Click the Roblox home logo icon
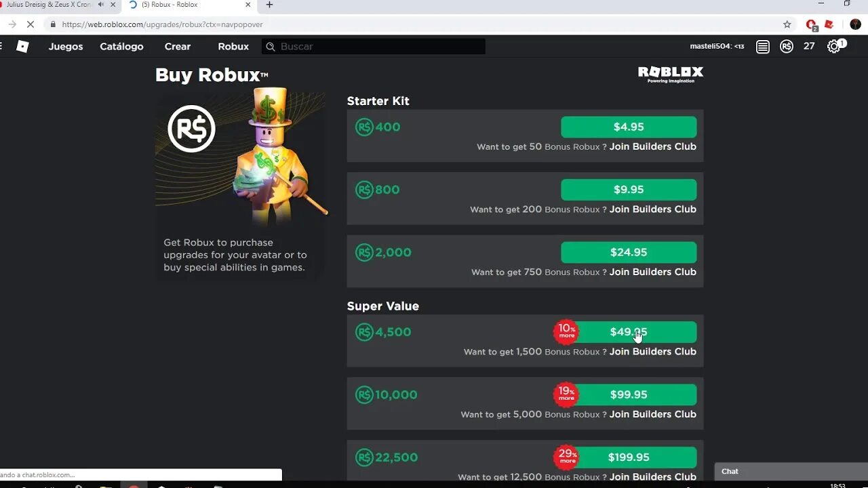Screen dimensions: 868x488 (22, 46)
